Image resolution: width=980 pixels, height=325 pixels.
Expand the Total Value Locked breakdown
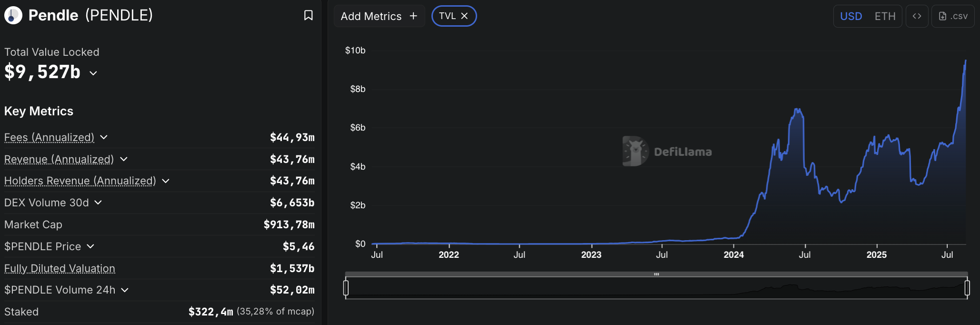click(x=93, y=73)
